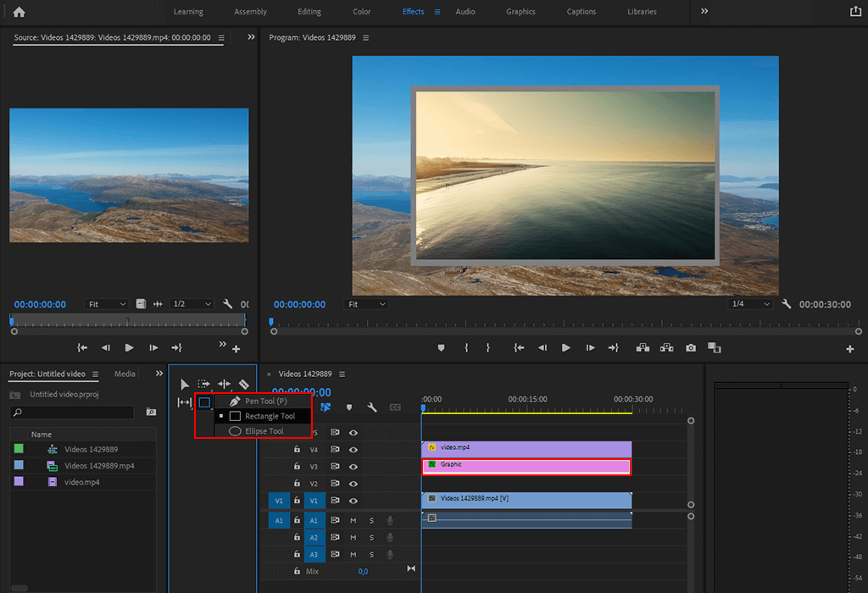Open Comparison View in Program monitor
This screenshot has width=868, height=593.
coord(714,347)
